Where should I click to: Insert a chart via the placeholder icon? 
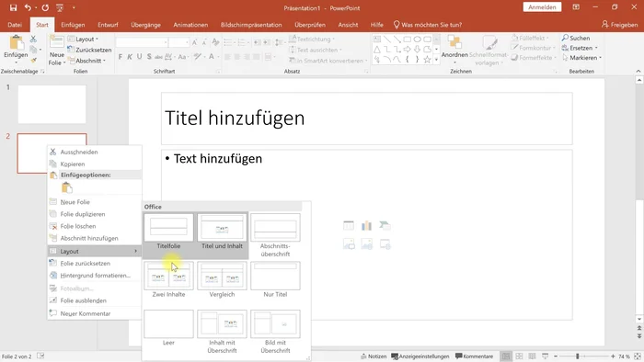coord(366,225)
